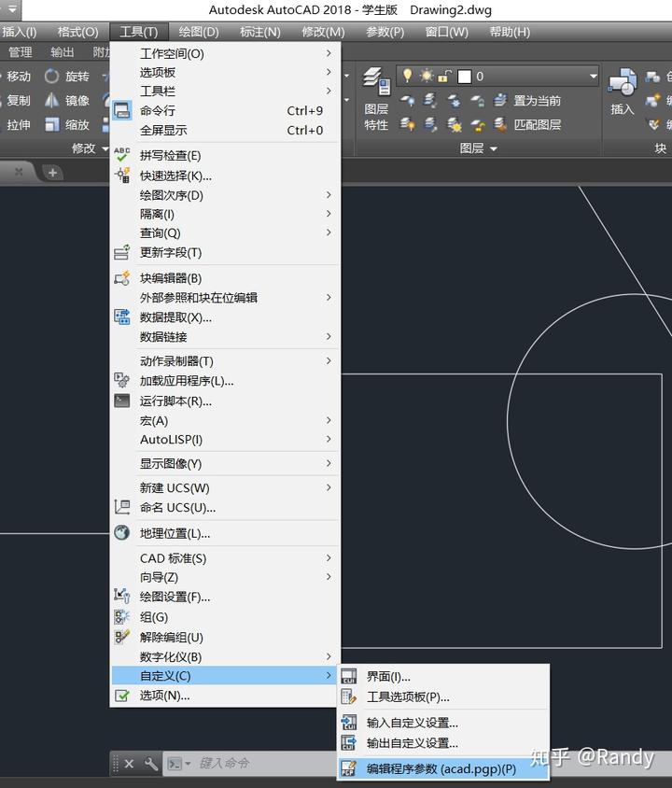672x788 pixels.
Task: Click the Group icon
Action: point(122,616)
